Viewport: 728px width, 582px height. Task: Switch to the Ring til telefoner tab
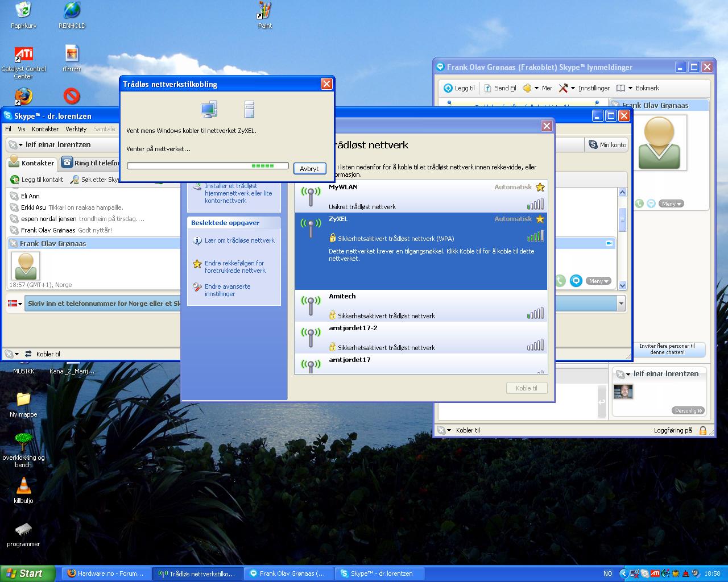tap(91, 163)
